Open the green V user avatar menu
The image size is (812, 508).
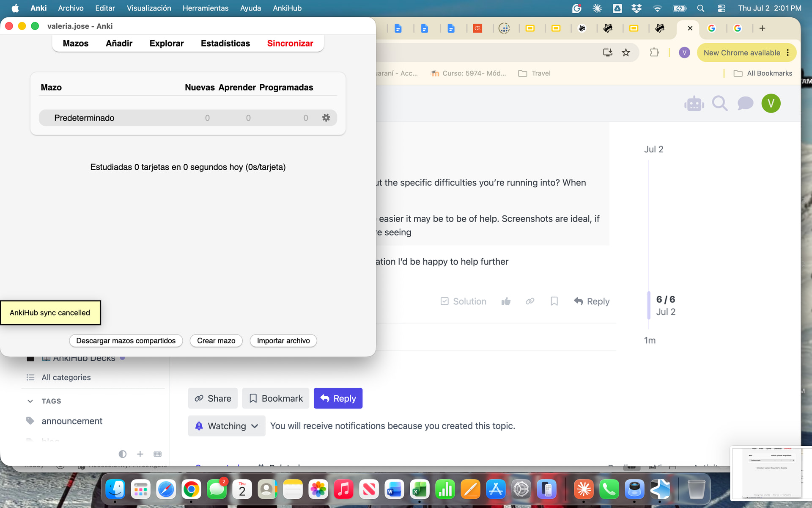(771, 103)
